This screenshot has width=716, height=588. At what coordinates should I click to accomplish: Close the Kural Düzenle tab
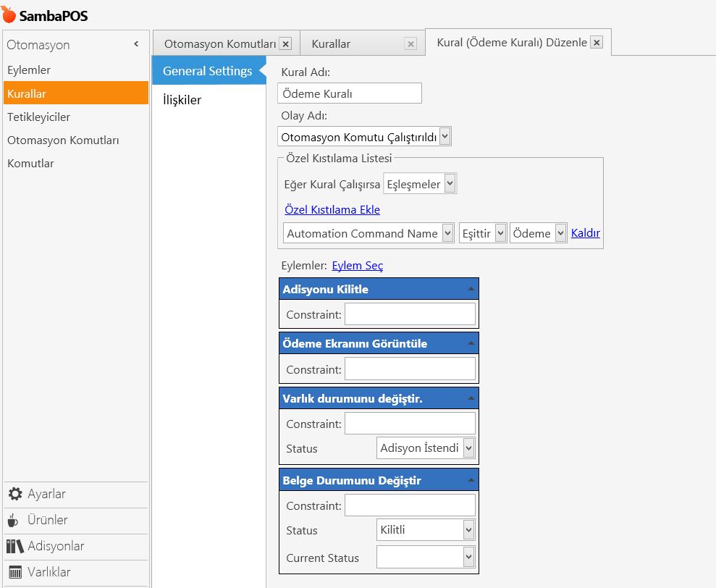click(597, 43)
